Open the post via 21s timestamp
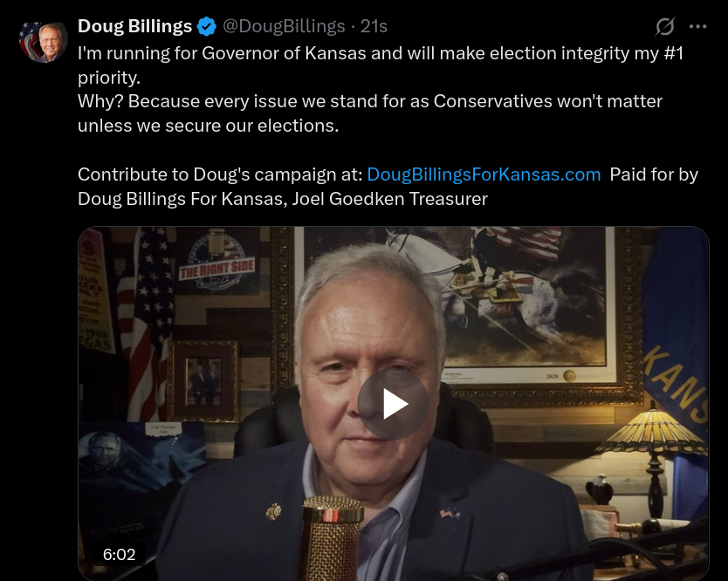 coord(374,26)
